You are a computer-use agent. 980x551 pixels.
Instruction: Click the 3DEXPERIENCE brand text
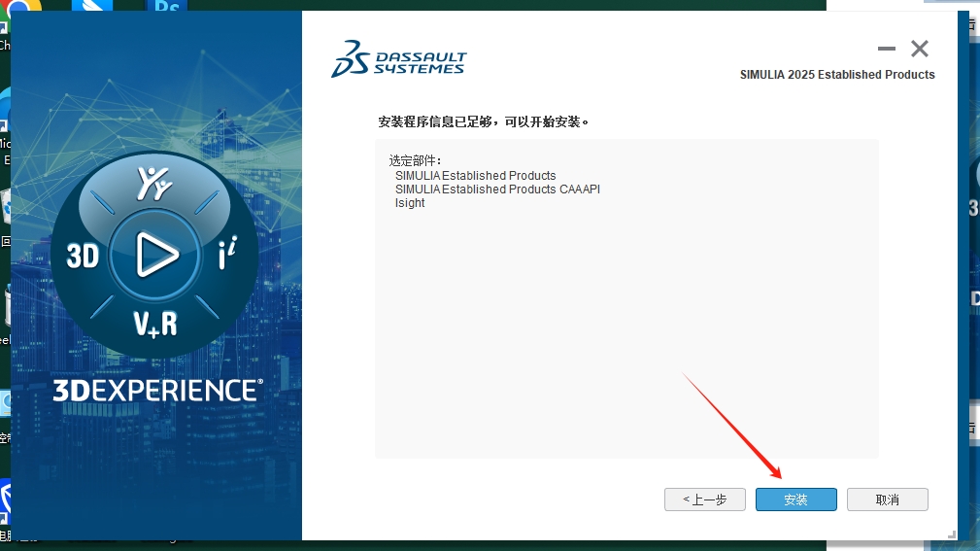[157, 391]
